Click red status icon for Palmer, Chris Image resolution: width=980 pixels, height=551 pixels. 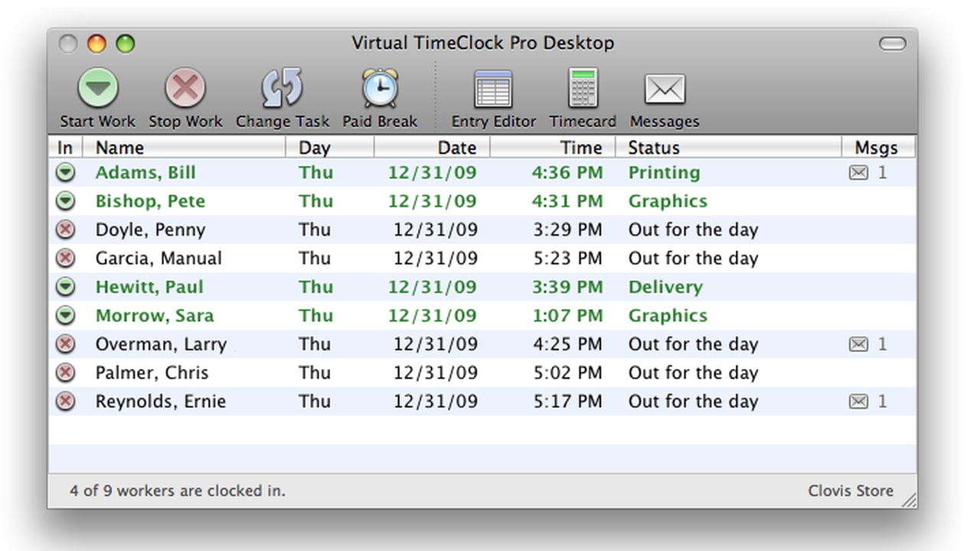coord(66,373)
